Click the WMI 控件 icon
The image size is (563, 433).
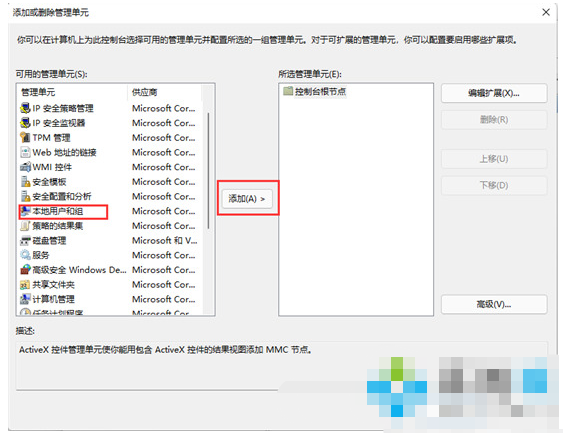coord(25,167)
